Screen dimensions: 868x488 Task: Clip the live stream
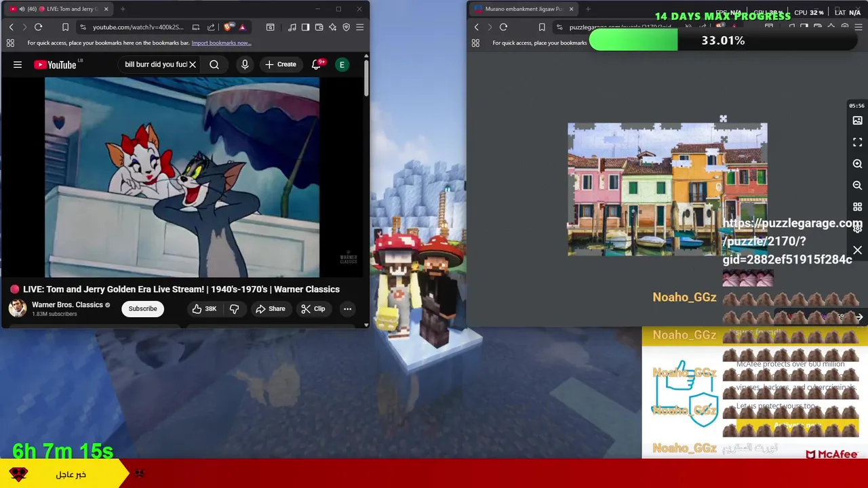[x=313, y=308]
